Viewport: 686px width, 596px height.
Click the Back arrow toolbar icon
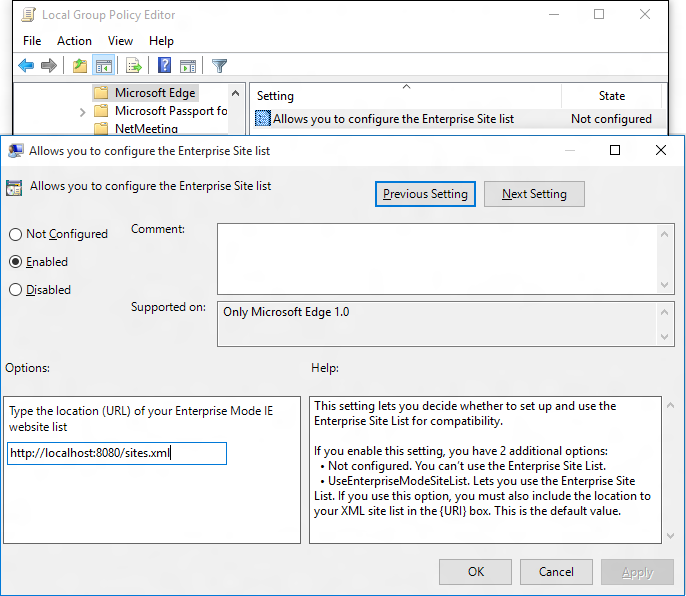(x=26, y=66)
